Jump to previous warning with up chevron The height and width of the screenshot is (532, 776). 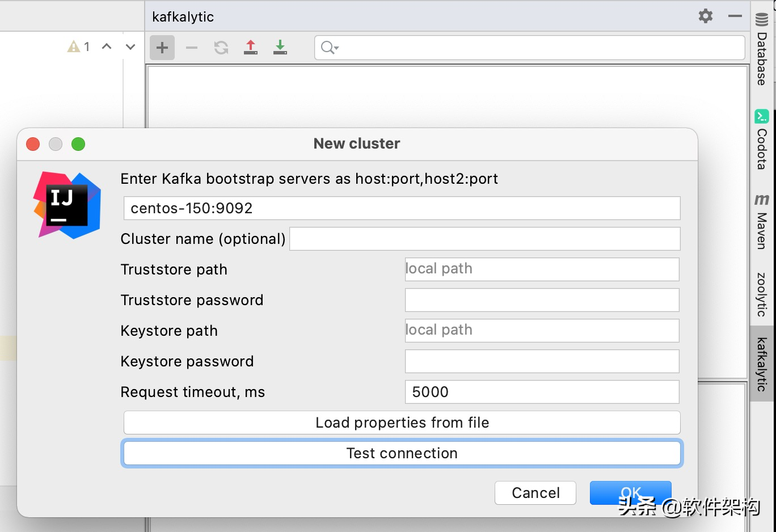click(107, 47)
